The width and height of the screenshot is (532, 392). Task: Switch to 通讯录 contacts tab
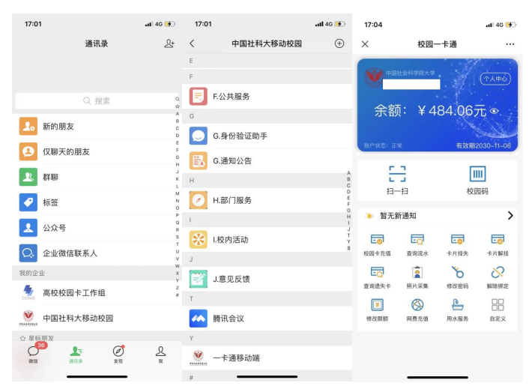(76, 355)
